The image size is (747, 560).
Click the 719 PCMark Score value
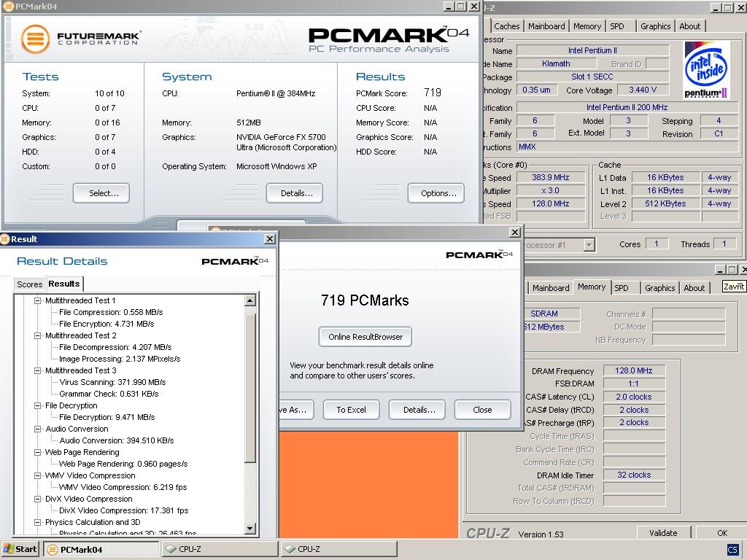click(x=433, y=93)
